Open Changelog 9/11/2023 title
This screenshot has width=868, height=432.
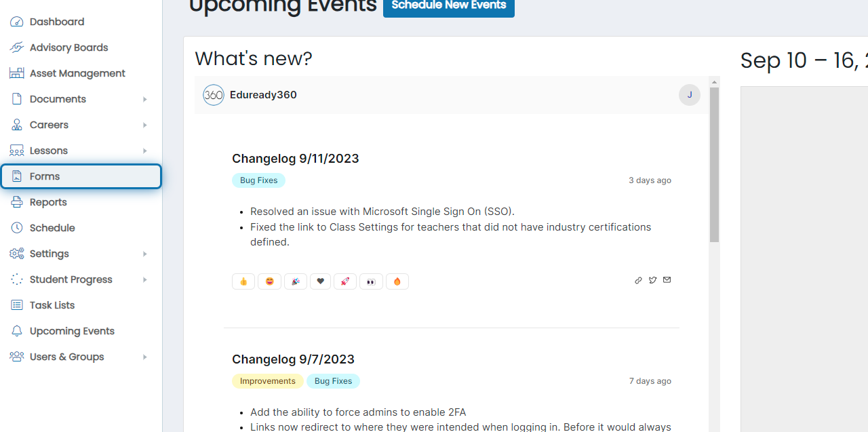pos(295,159)
